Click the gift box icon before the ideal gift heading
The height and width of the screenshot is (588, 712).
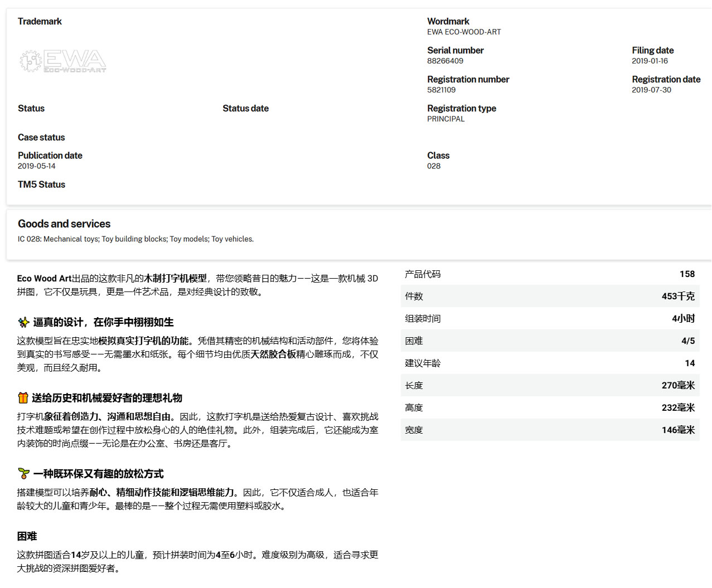pyautogui.click(x=23, y=398)
